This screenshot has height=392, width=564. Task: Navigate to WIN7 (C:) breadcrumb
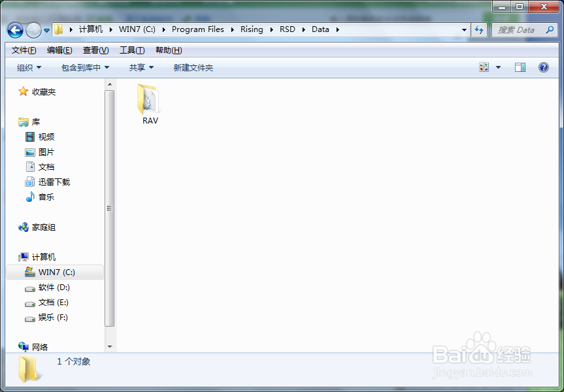click(x=137, y=29)
